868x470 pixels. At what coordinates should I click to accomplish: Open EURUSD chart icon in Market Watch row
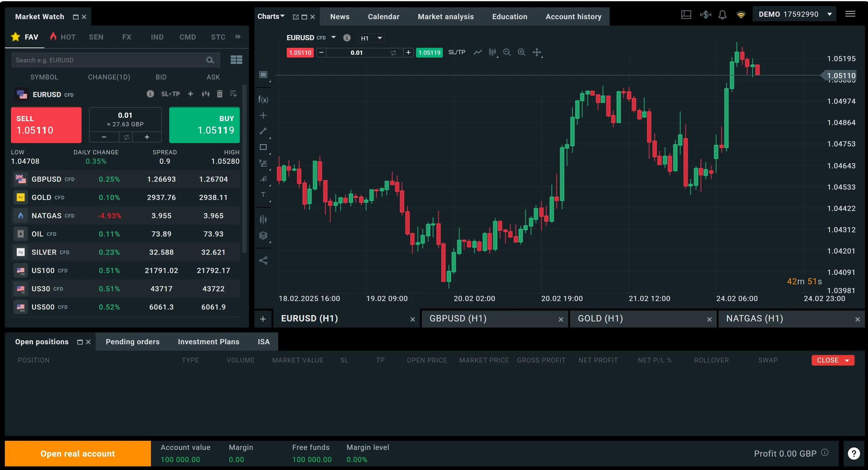pos(205,94)
